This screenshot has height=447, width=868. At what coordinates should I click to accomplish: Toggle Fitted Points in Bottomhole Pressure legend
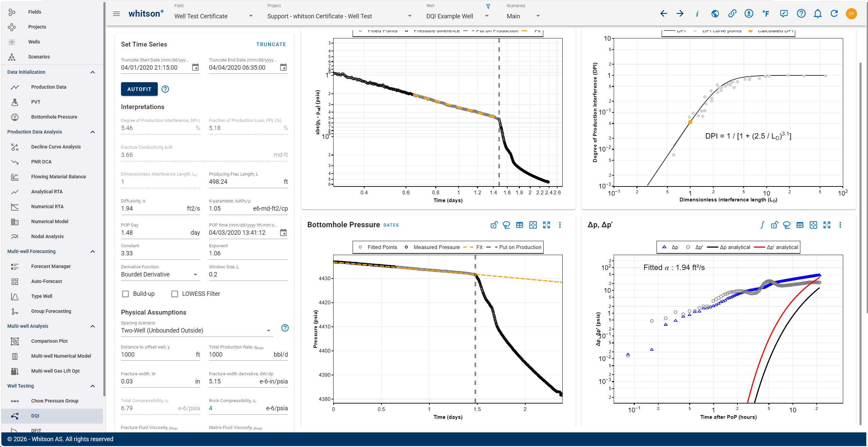pyautogui.click(x=378, y=247)
